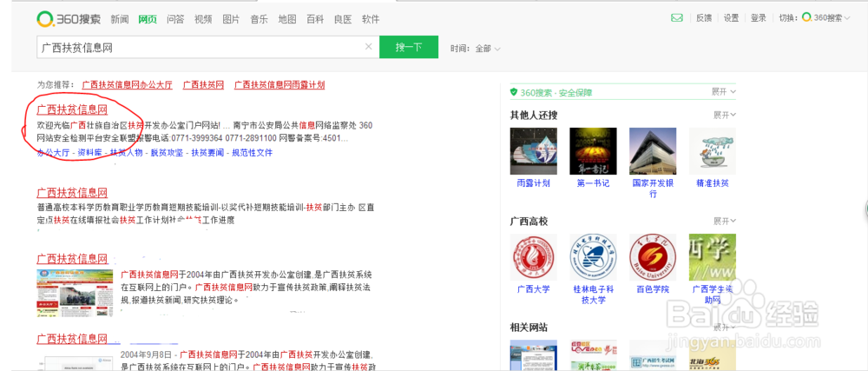Open the green mail envelope icon
This screenshot has width=868, height=371.
pyautogui.click(x=676, y=17)
